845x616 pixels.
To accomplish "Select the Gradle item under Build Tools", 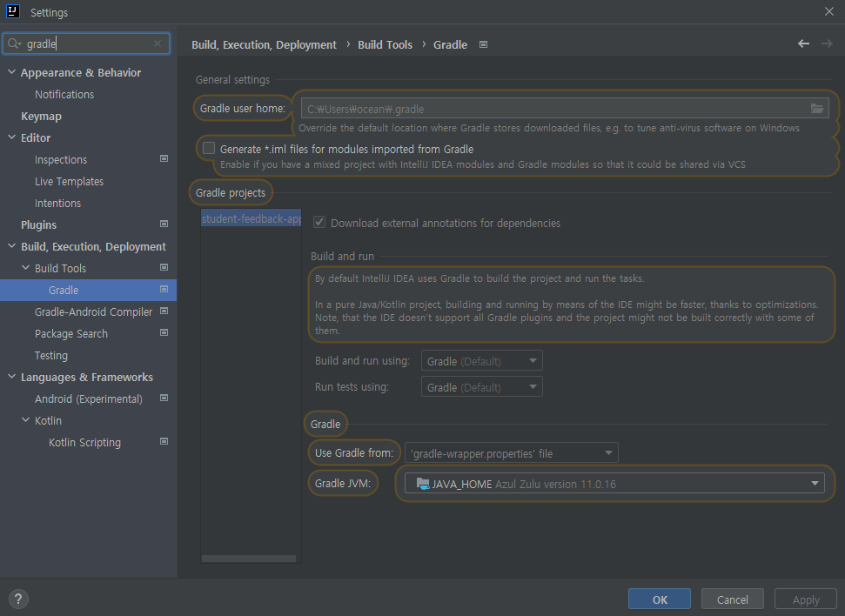I will pos(64,290).
